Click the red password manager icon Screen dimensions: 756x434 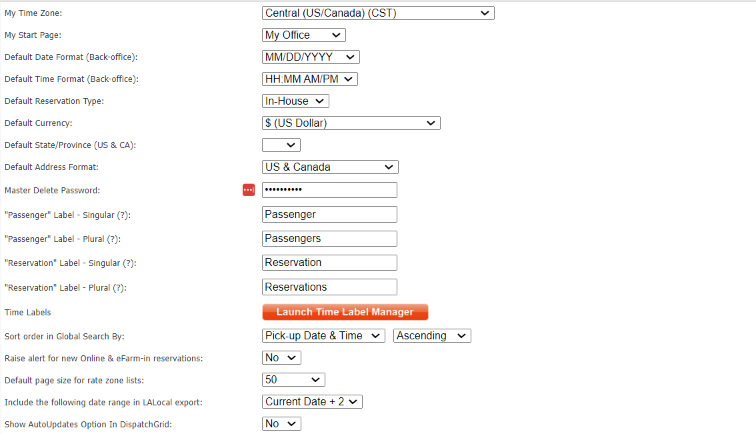(x=249, y=190)
